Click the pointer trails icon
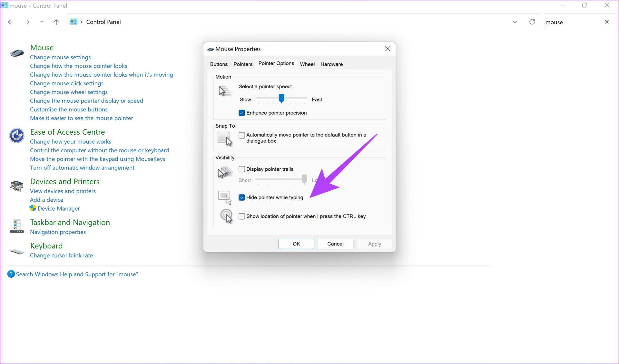 tap(225, 173)
